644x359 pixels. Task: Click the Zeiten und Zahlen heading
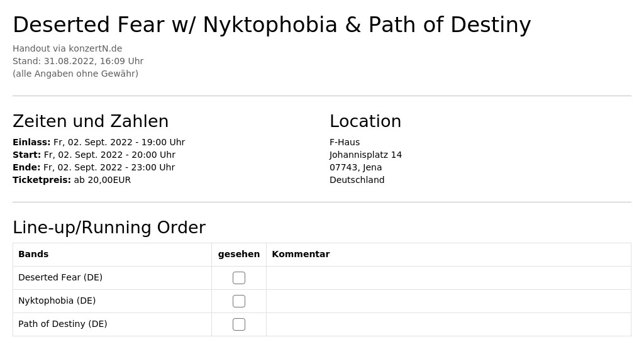91,121
